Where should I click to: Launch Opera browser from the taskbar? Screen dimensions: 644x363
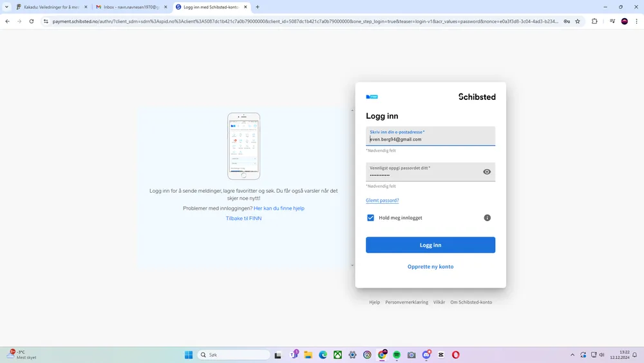455,355
